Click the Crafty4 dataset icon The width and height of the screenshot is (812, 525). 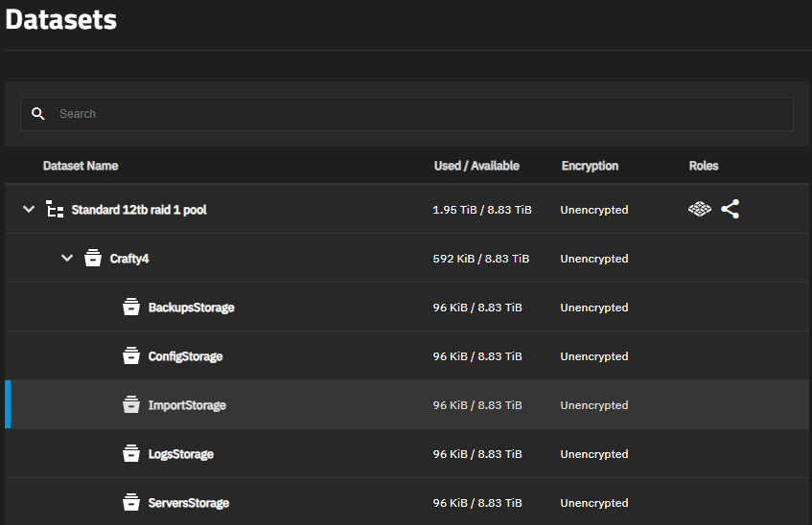pos(93,259)
